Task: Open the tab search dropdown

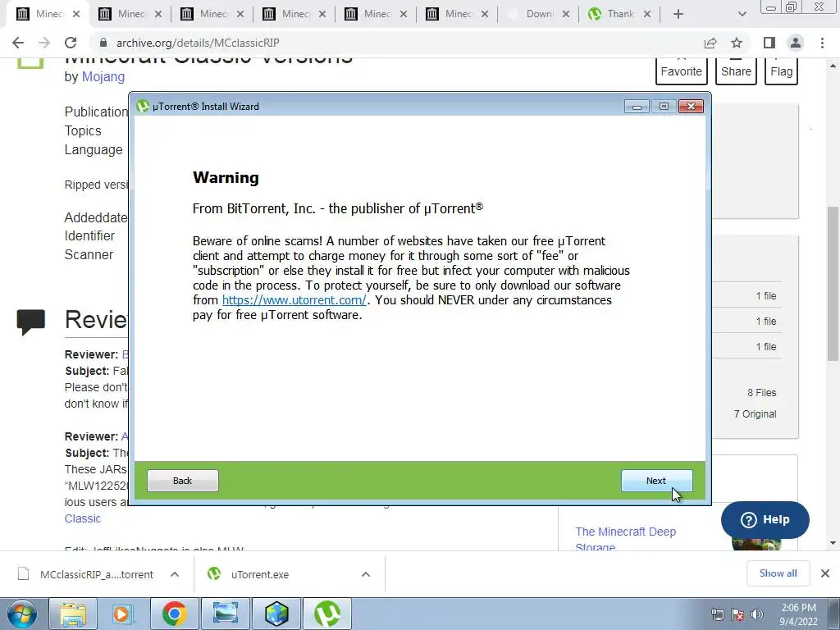Action: (742, 14)
